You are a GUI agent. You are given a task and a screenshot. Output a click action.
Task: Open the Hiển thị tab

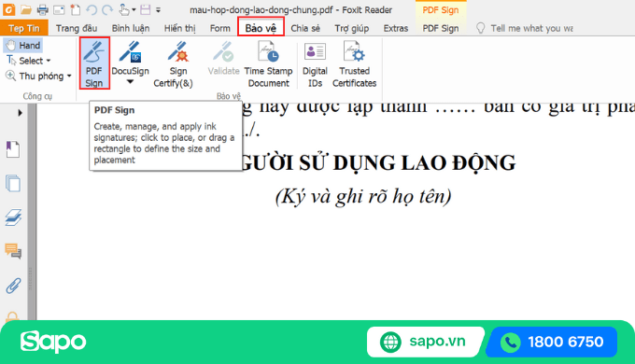point(180,28)
